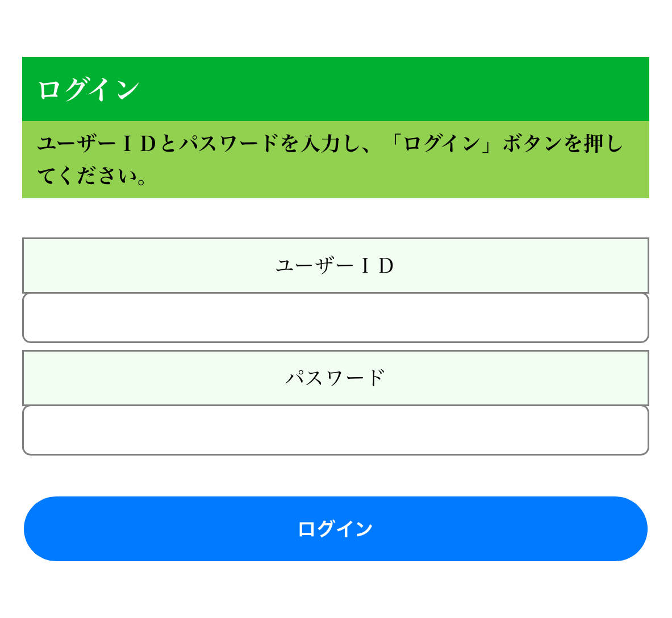This screenshot has height=618, width=672.
Task: Submit the form with the ログイン button
Action: pyautogui.click(x=335, y=529)
